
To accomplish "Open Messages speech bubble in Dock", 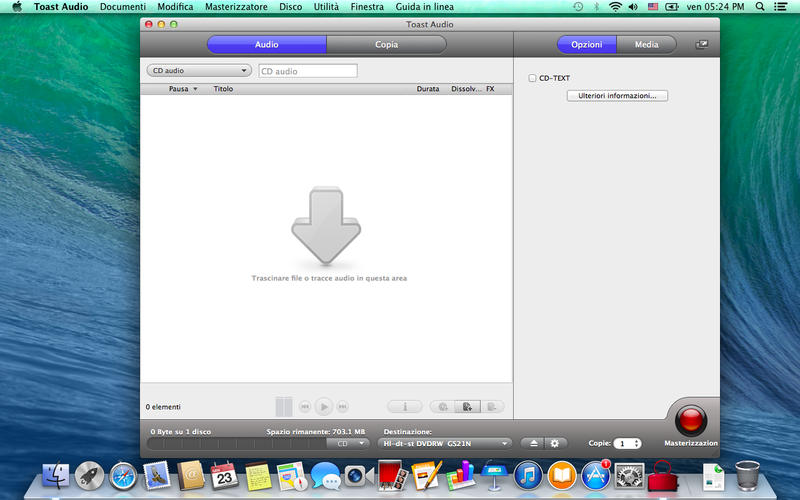I will [325, 476].
